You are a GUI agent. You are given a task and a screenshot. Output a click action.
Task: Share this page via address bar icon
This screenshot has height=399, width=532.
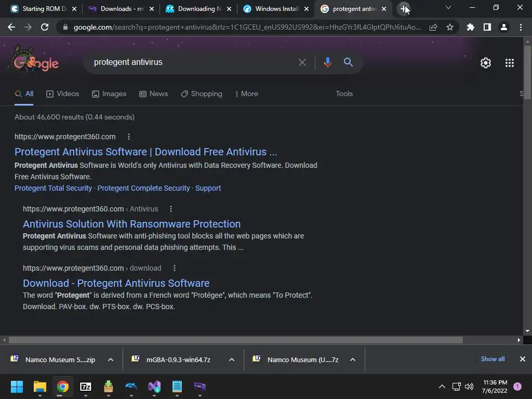[x=433, y=28]
